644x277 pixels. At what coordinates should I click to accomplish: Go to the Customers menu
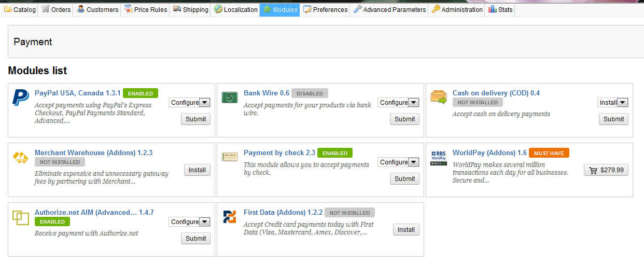97,9
